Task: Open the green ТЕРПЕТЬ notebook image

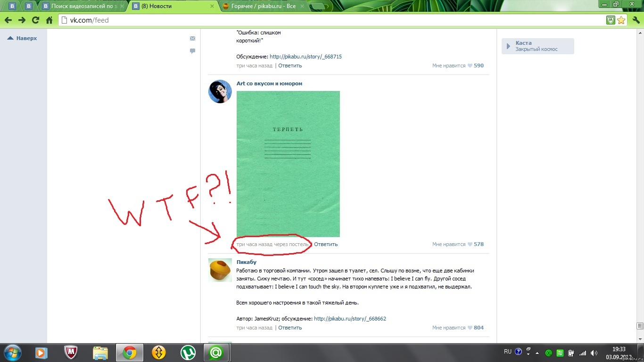Action: tap(288, 164)
